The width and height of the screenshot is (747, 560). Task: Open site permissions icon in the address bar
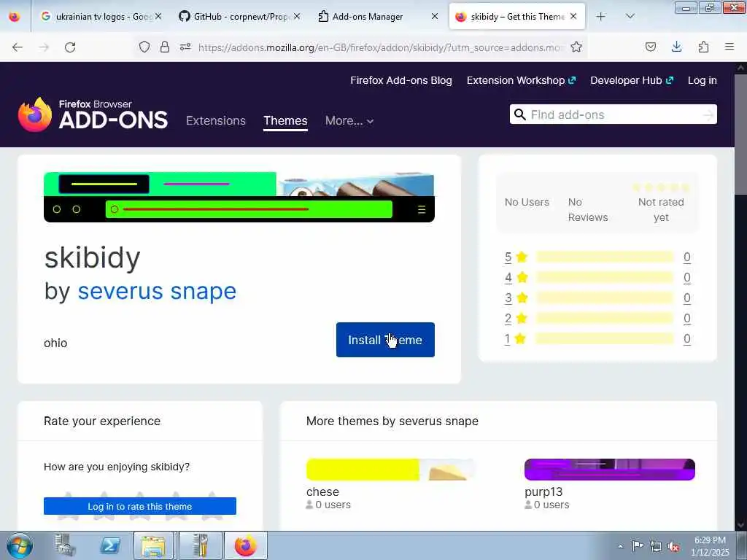coord(185,47)
